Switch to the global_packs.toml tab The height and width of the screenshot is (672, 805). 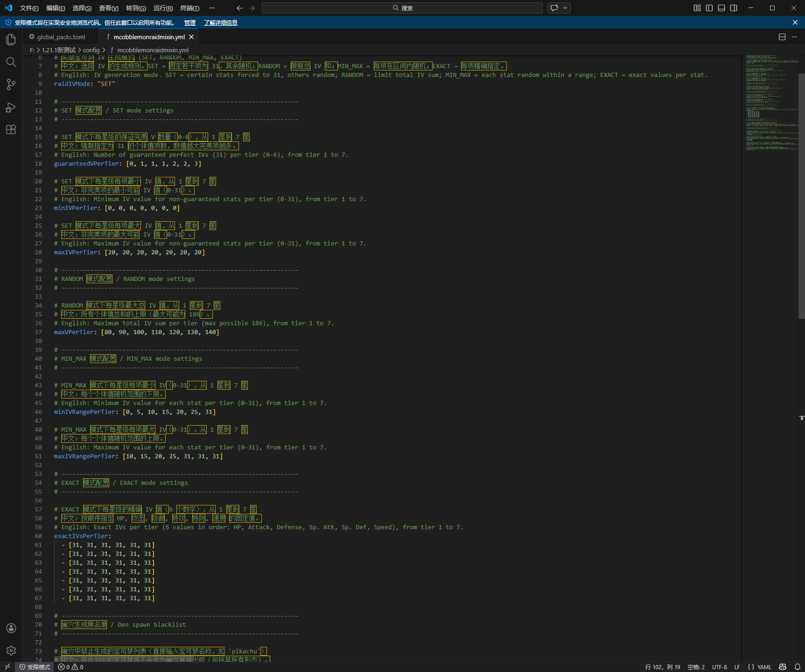[x=61, y=37]
